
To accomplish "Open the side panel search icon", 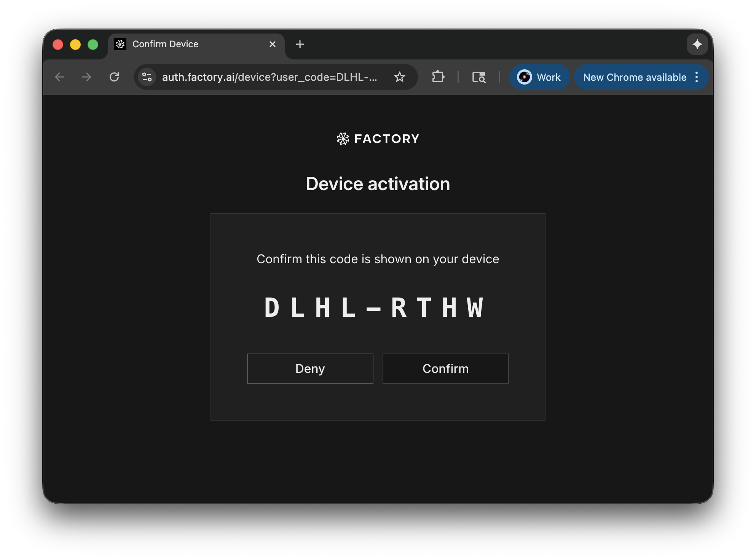I will pyautogui.click(x=479, y=77).
